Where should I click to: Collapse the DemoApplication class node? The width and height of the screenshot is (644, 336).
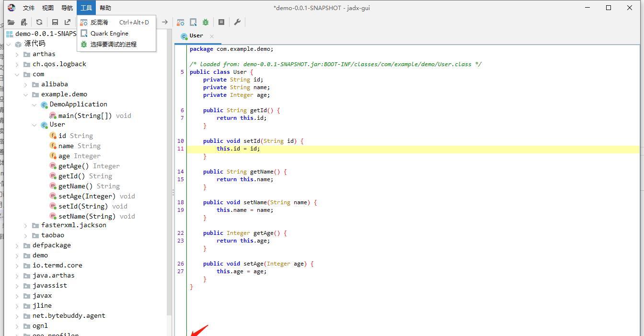pyautogui.click(x=34, y=104)
